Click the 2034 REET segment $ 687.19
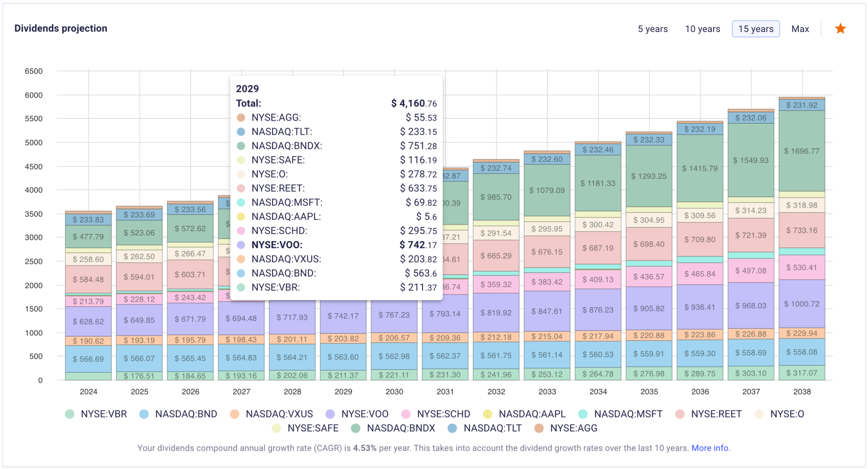 (x=598, y=248)
